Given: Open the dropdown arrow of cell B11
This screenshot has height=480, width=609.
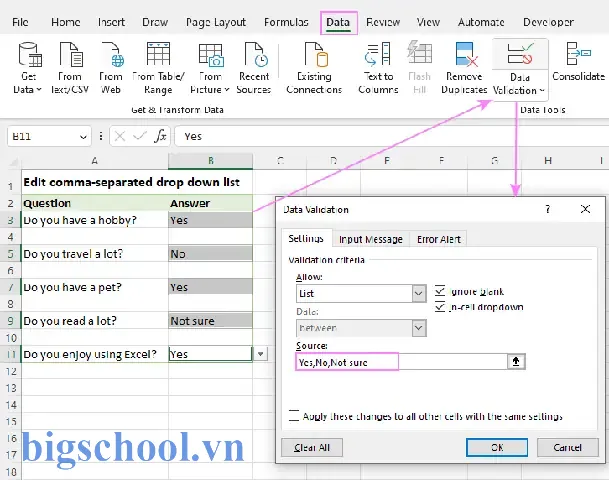Looking at the screenshot, I should tap(261, 354).
